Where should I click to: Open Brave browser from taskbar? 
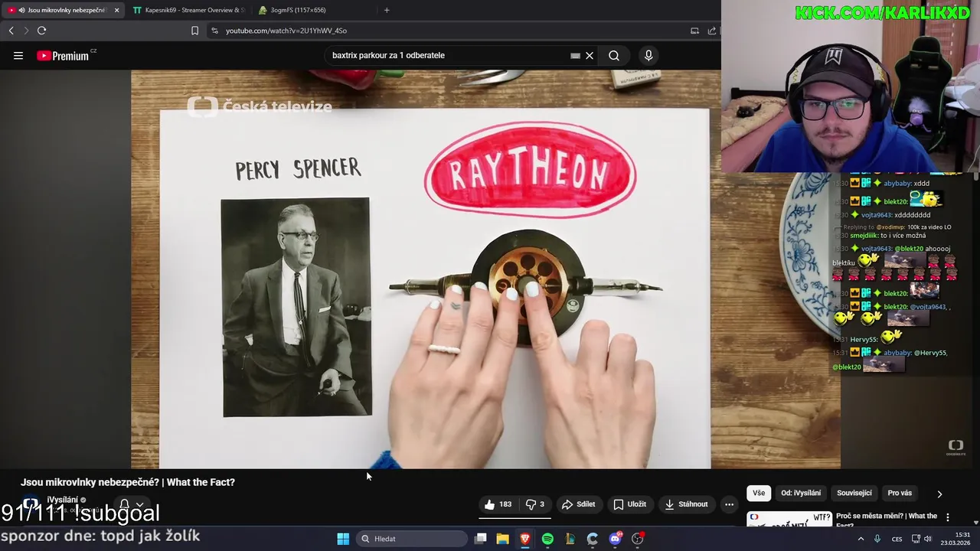coord(525,539)
